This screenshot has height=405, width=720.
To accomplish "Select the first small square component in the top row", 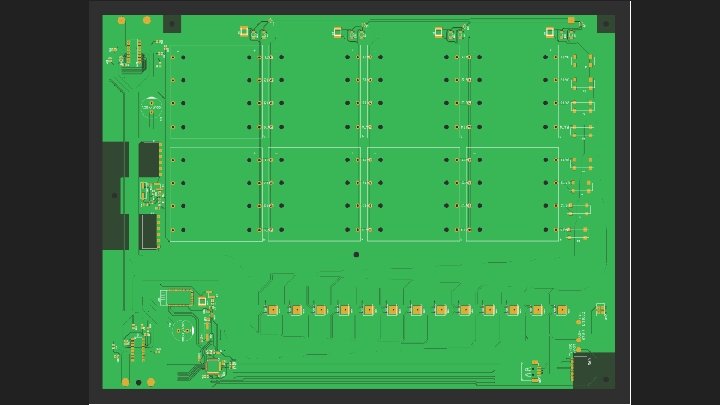I will [x=243, y=31].
